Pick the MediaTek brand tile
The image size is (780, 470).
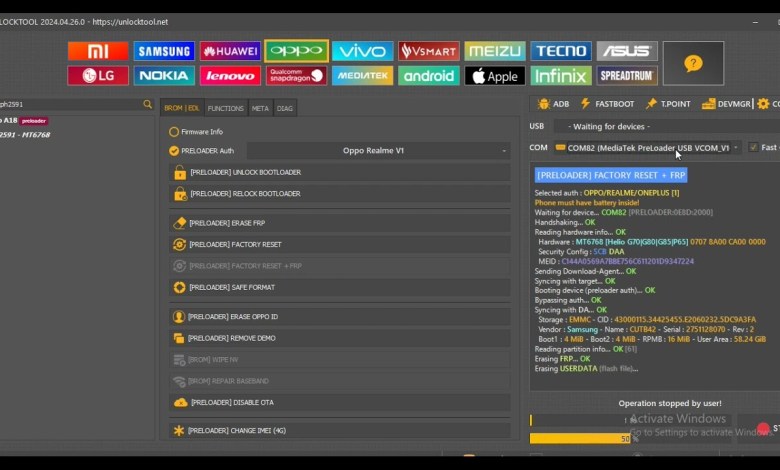pos(363,76)
